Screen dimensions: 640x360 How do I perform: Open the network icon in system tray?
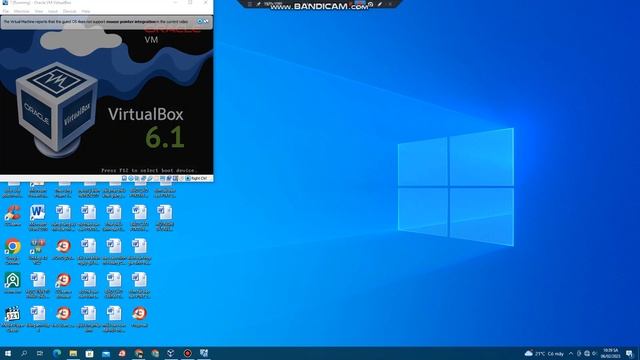point(587,353)
